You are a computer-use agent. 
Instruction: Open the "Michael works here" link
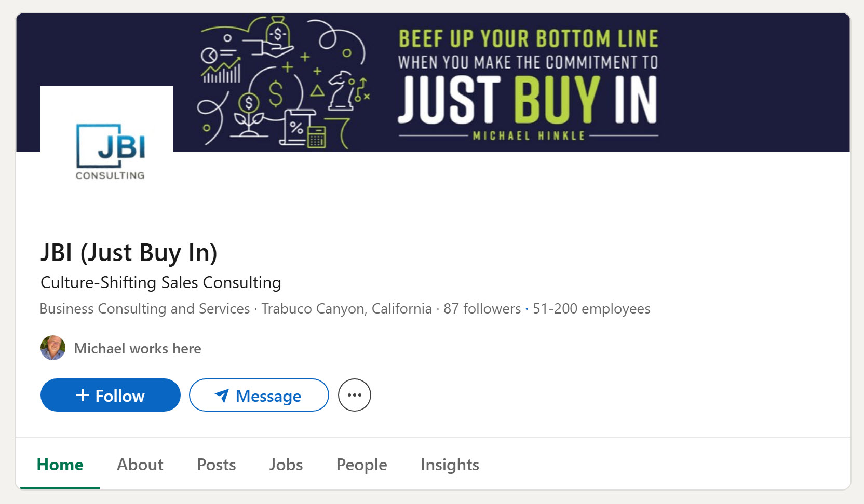click(x=138, y=348)
